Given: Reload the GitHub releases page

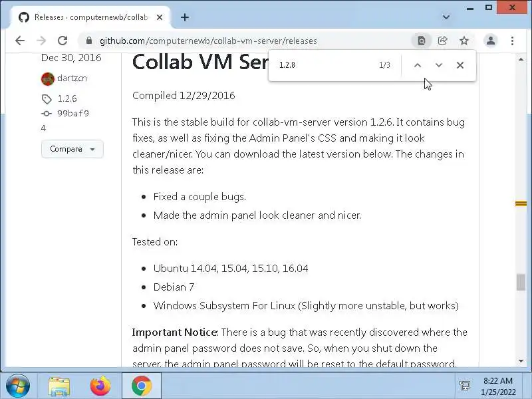Looking at the screenshot, I should click(63, 41).
